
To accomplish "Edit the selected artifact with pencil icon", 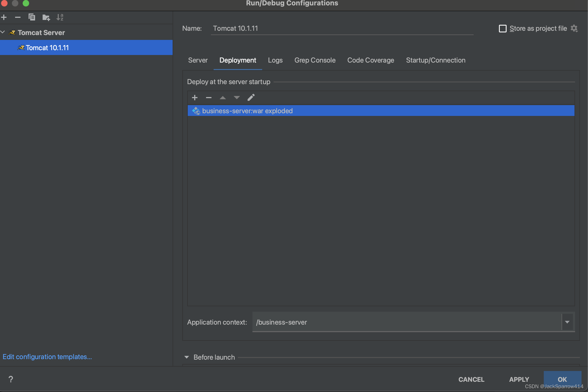I will point(251,97).
